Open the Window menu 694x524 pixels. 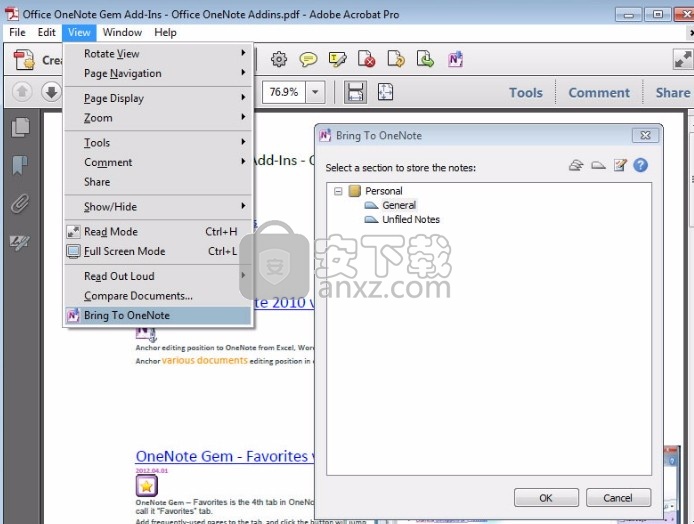click(x=122, y=32)
